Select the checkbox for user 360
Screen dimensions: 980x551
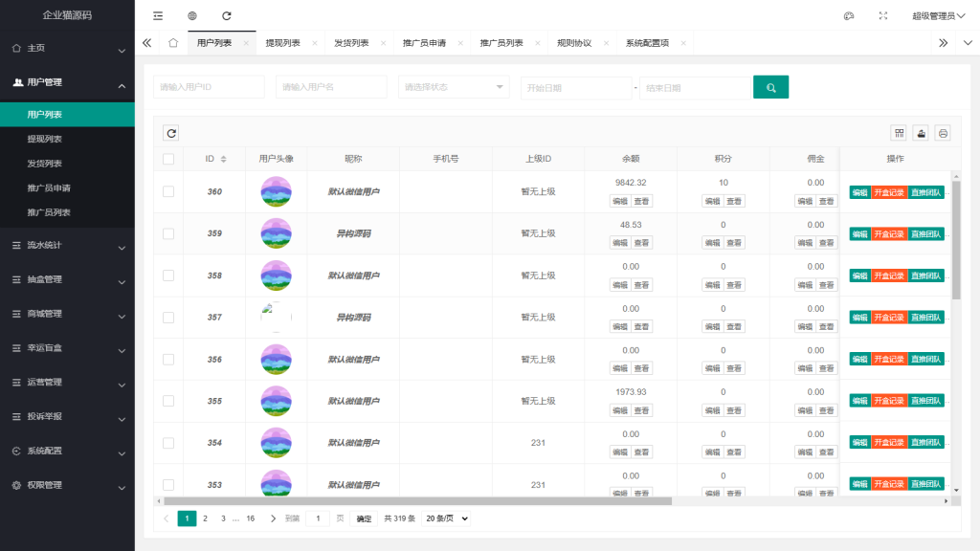168,191
